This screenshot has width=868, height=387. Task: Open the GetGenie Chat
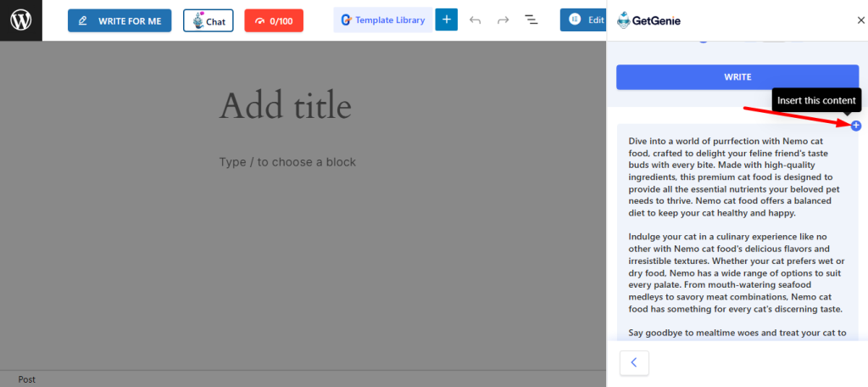coord(208,20)
